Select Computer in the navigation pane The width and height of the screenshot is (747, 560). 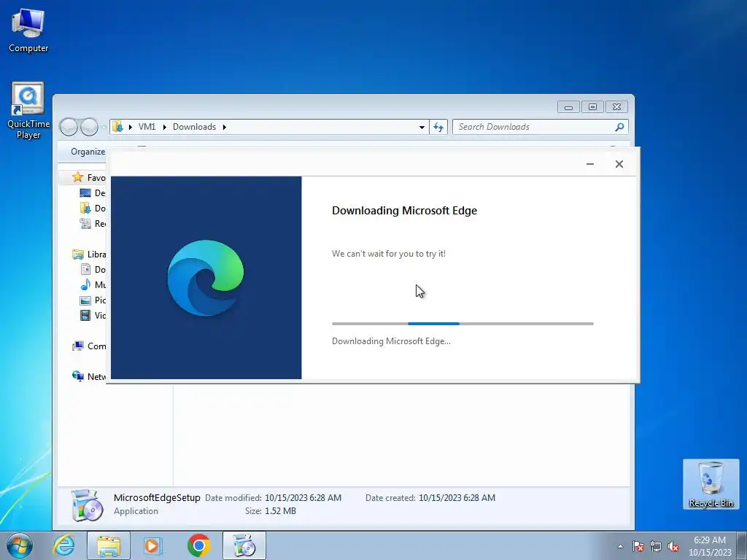(88, 346)
